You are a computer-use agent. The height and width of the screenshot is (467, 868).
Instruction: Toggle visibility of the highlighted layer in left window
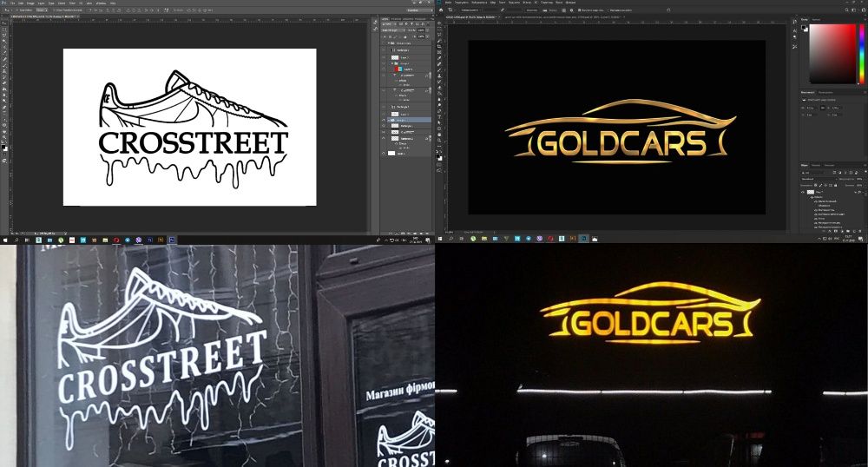point(384,120)
